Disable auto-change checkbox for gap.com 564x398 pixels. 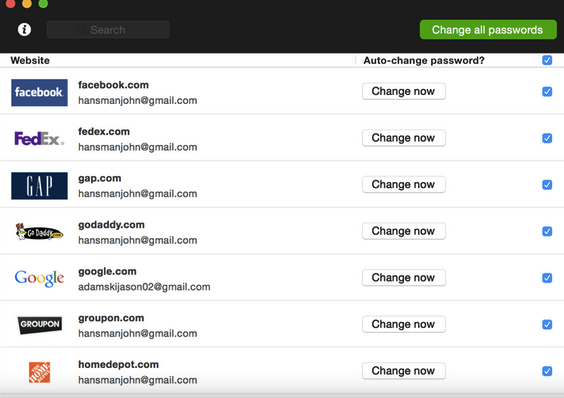[547, 185]
